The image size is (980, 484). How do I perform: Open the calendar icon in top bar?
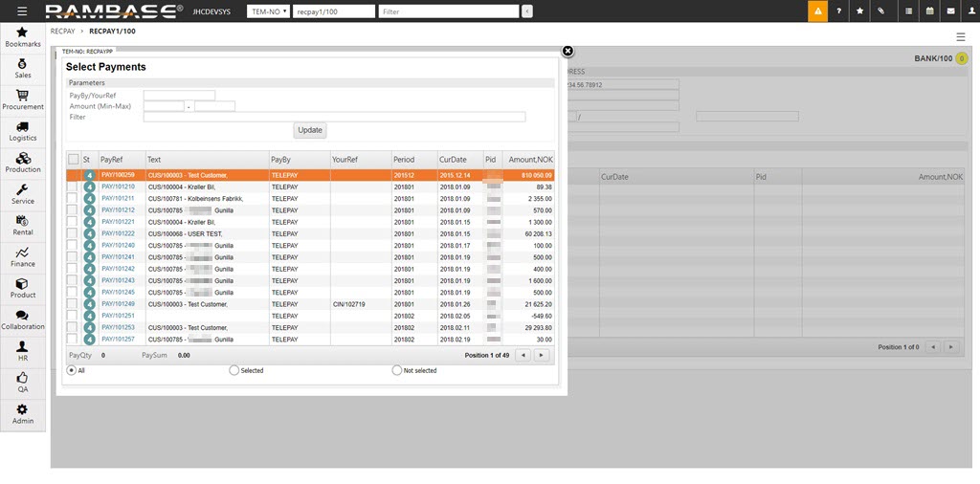point(928,11)
